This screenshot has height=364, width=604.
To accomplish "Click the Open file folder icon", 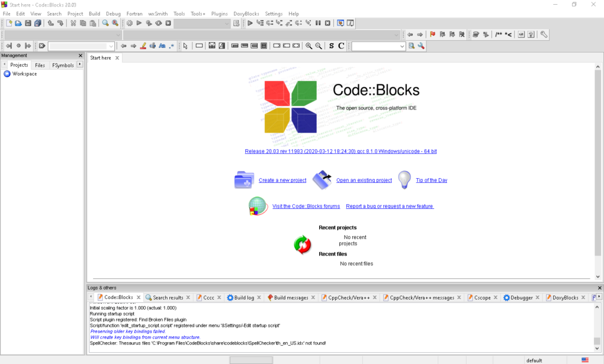I will coord(18,23).
